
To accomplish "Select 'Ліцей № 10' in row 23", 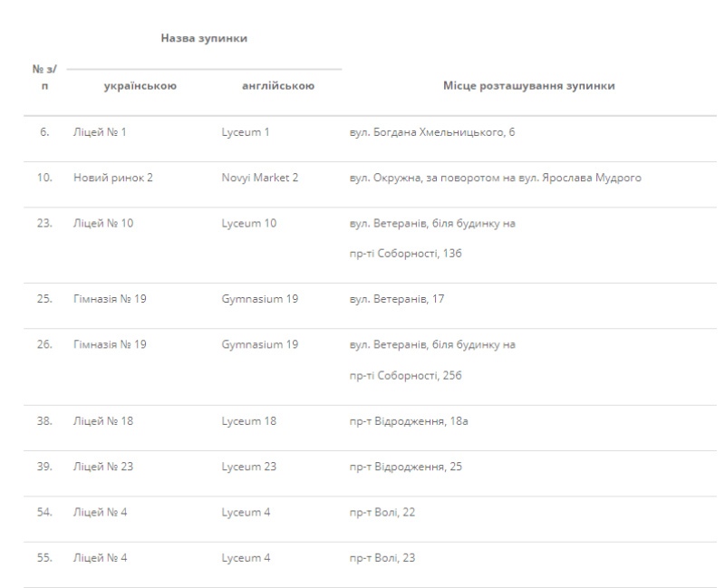I will (102, 223).
